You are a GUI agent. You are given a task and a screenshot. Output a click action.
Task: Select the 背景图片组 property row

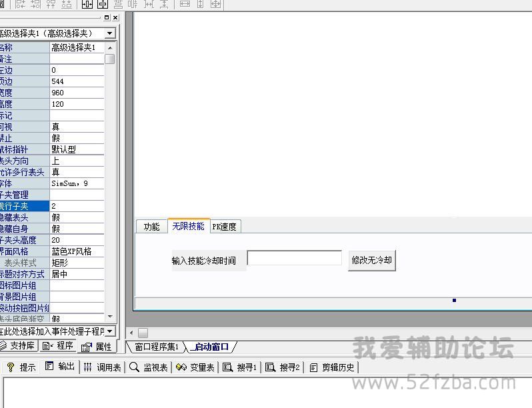(52, 297)
